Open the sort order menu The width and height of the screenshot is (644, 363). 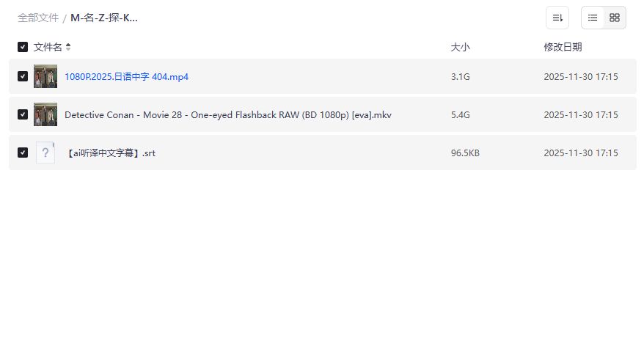coord(557,18)
